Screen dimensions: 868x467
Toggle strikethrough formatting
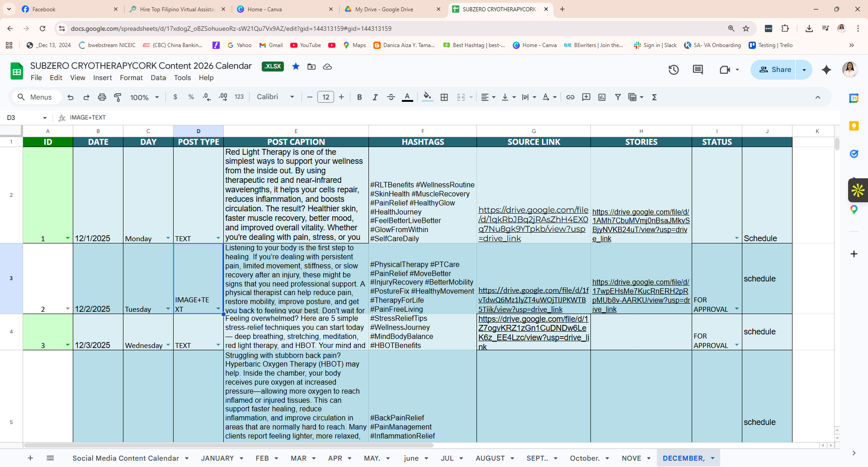[x=391, y=97]
